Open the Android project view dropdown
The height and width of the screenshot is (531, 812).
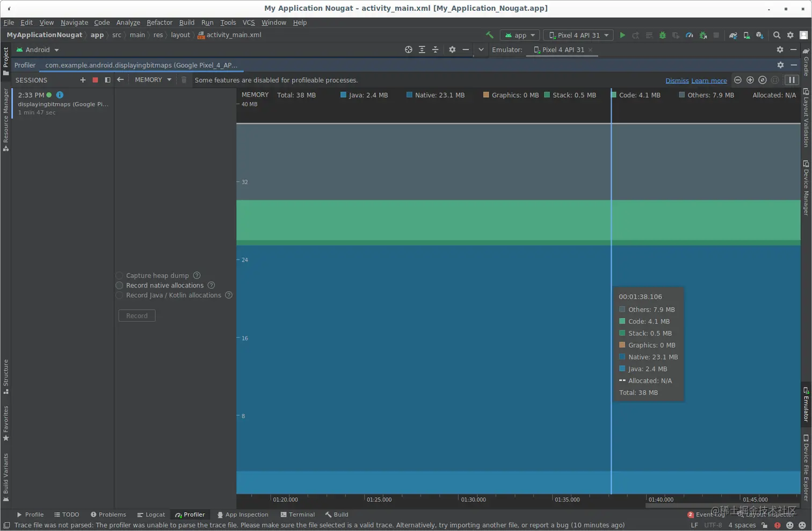pyautogui.click(x=38, y=49)
